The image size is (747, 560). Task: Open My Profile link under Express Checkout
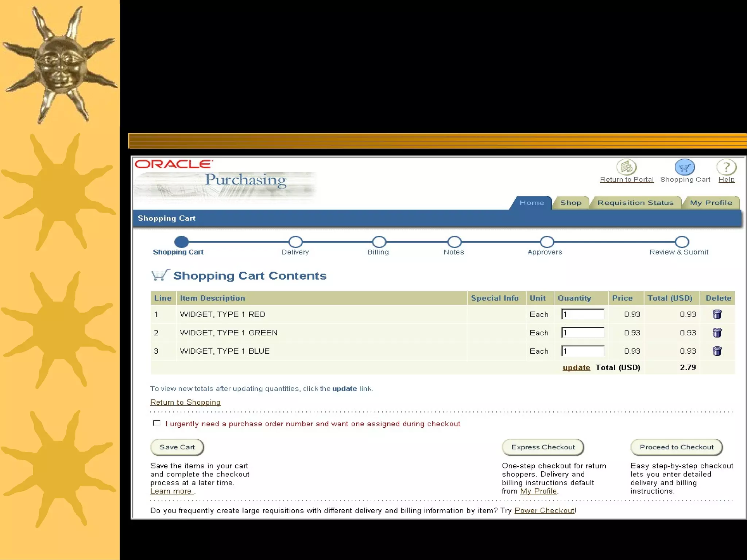(x=538, y=491)
